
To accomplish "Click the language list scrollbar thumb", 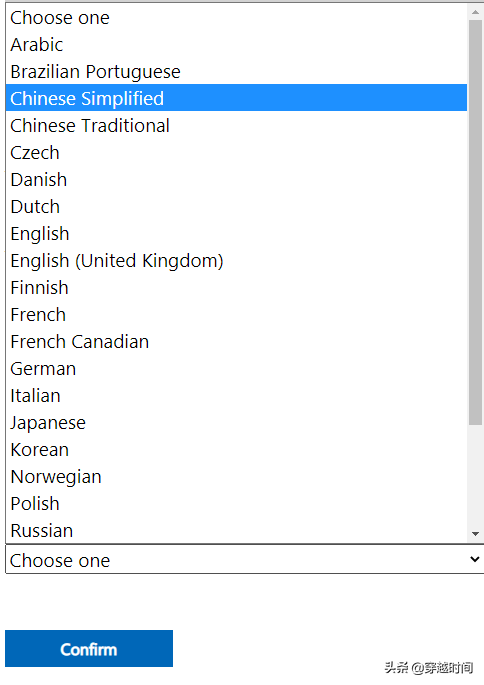I will pos(475,222).
